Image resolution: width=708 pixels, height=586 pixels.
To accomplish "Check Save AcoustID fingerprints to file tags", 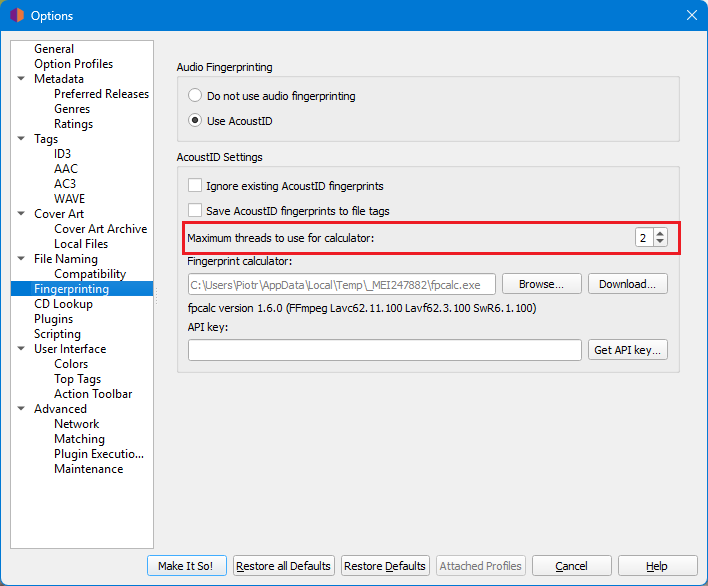I will point(195,211).
